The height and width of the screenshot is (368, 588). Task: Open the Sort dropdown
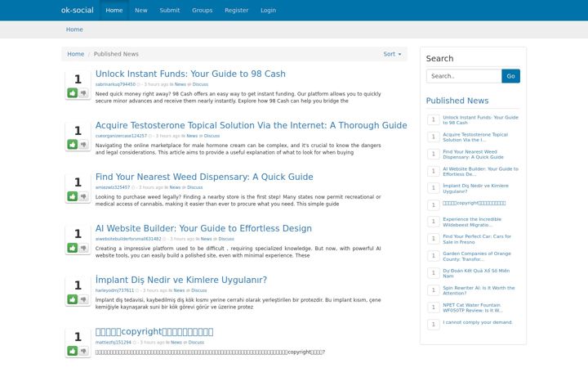point(392,54)
